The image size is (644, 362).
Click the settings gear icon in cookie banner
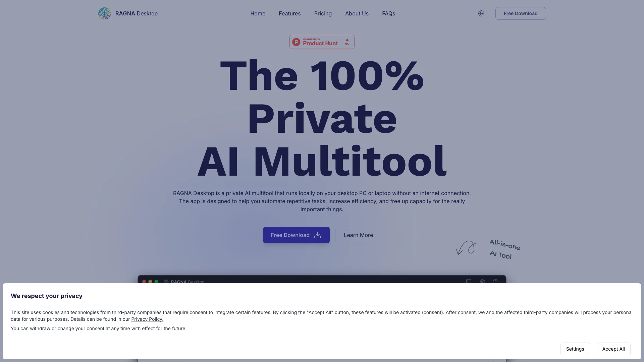(x=575, y=349)
